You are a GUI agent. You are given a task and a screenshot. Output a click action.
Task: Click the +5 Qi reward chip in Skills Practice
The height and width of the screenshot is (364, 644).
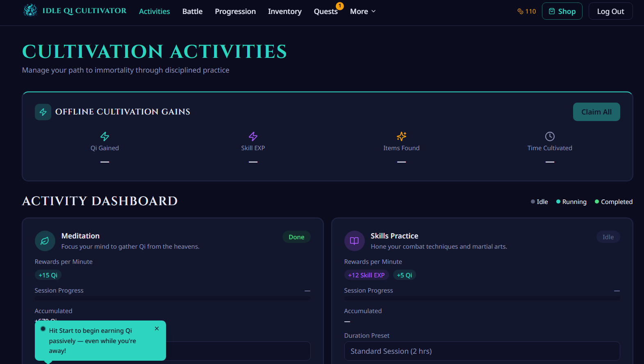pyautogui.click(x=405, y=275)
